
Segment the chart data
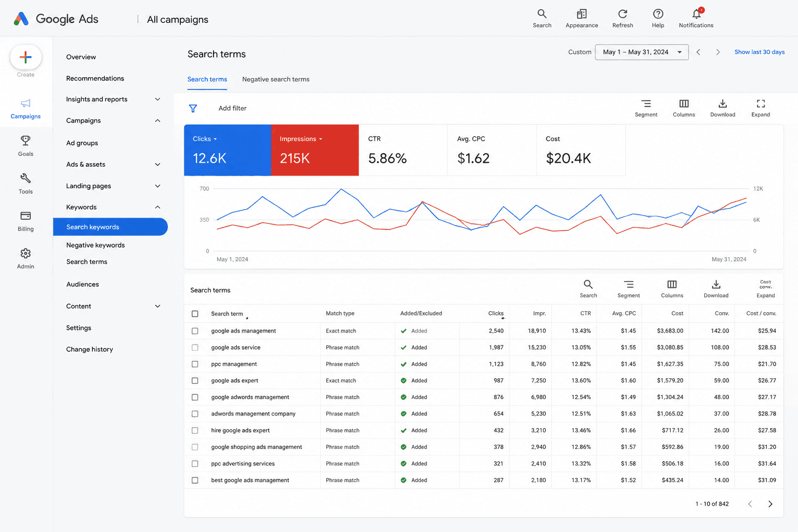click(x=646, y=108)
